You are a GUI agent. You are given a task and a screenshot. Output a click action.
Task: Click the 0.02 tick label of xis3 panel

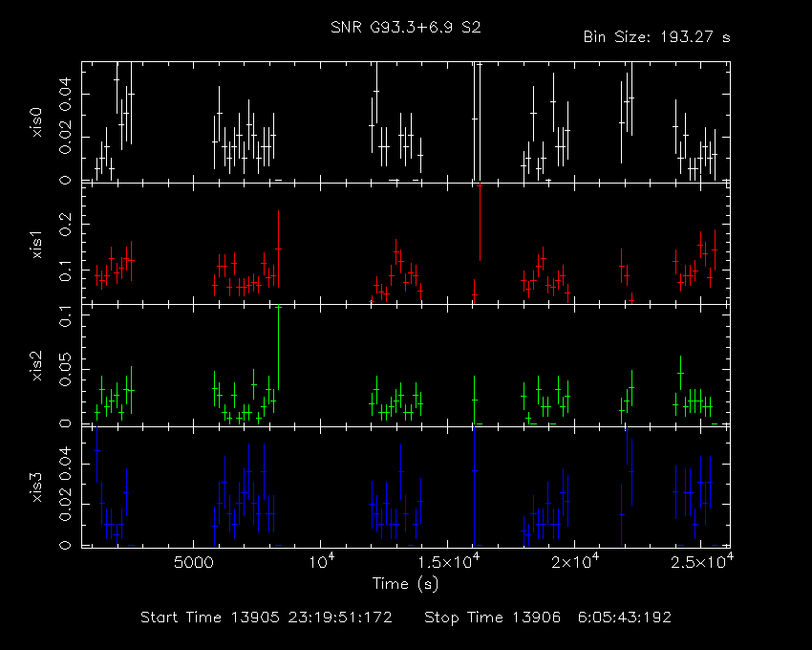tap(65, 505)
